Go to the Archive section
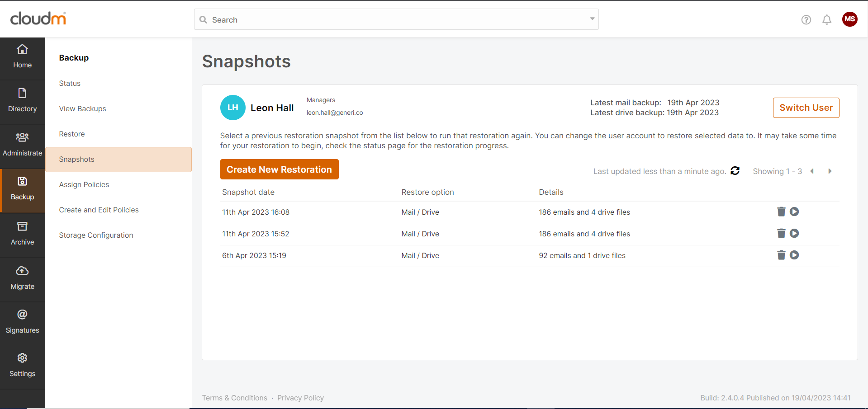Viewport: 868px width, 409px height. tap(22, 234)
